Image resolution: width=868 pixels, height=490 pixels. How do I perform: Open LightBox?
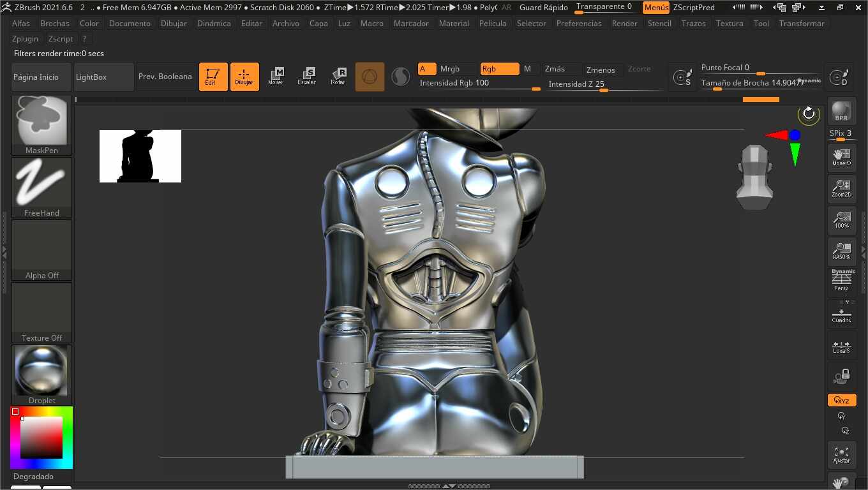tap(104, 77)
